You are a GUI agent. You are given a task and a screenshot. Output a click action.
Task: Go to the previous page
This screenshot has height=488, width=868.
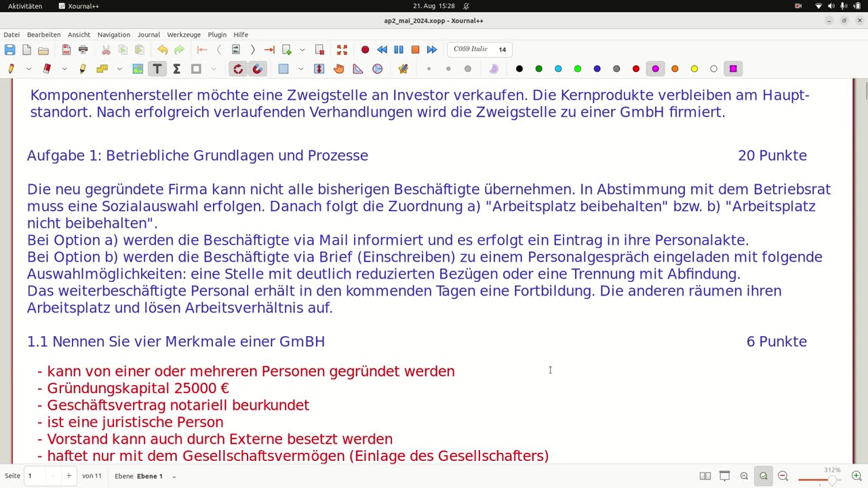pyautogui.click(x=219, y=49)
